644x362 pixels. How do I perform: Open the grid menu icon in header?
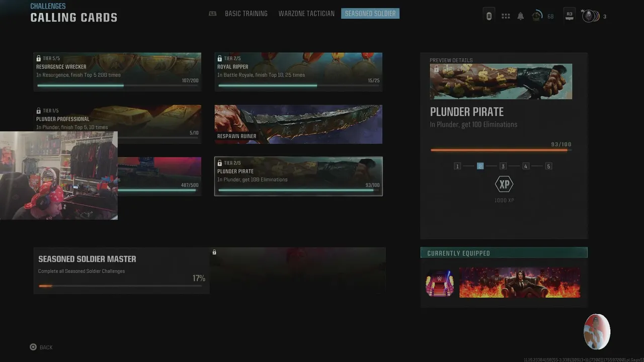(506, 16)
